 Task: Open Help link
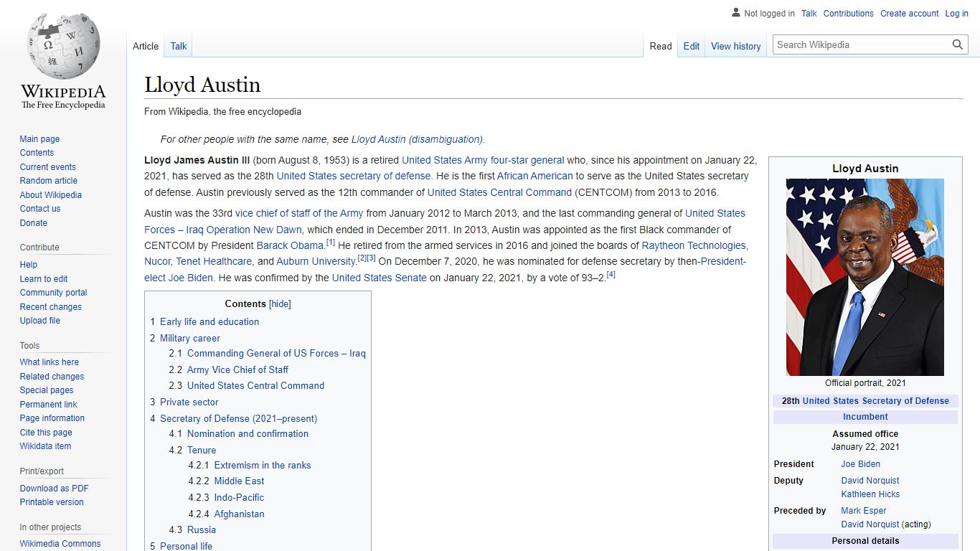[x=29, y=265]
